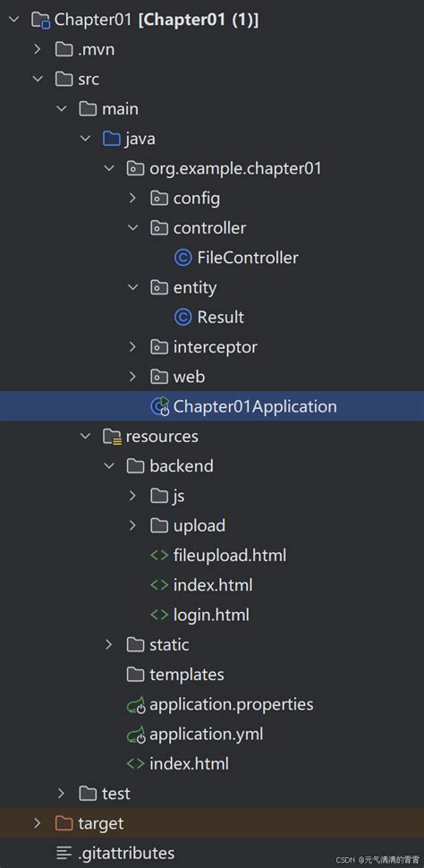Click the orange target folder icon
The height and width of the screenshot is (868, 424).
point(64,823)
